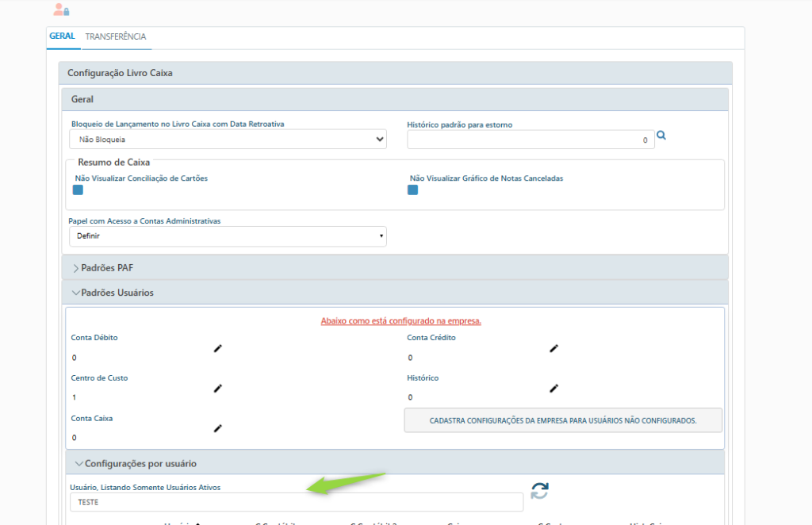Click the Usuário field containing TESTE
812x525 pixels.
pos(297,502)
